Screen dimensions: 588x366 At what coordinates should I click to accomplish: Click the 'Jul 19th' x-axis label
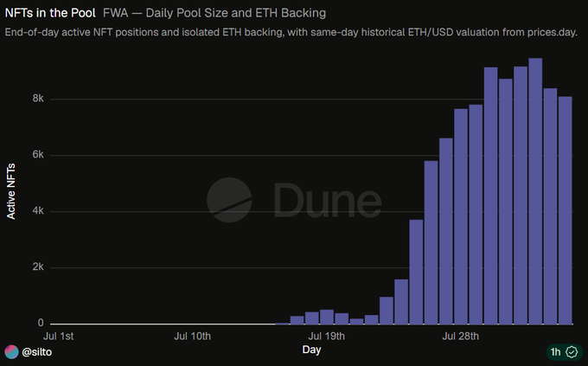[326, 336]
